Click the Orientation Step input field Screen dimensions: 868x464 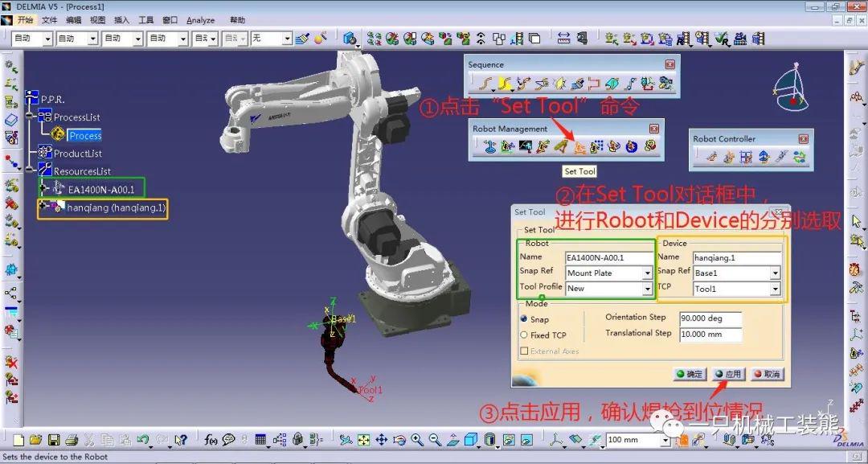[x=710, y=318]
